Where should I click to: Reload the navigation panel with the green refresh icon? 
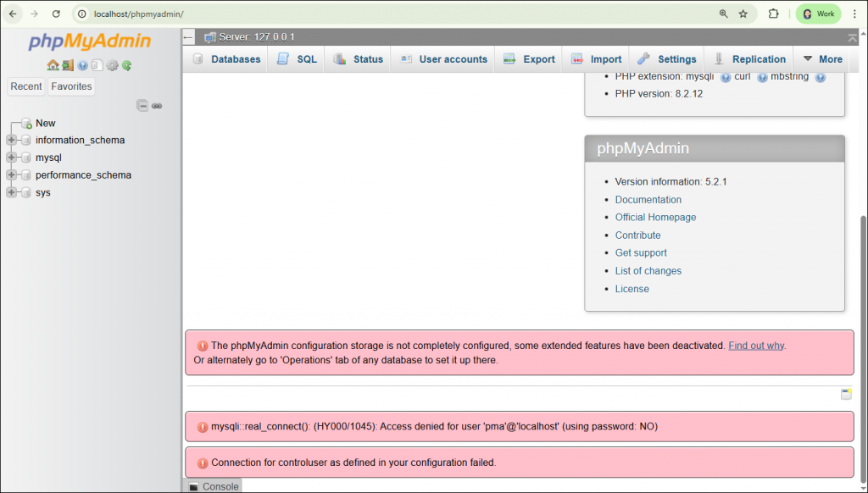pos(127,65)
